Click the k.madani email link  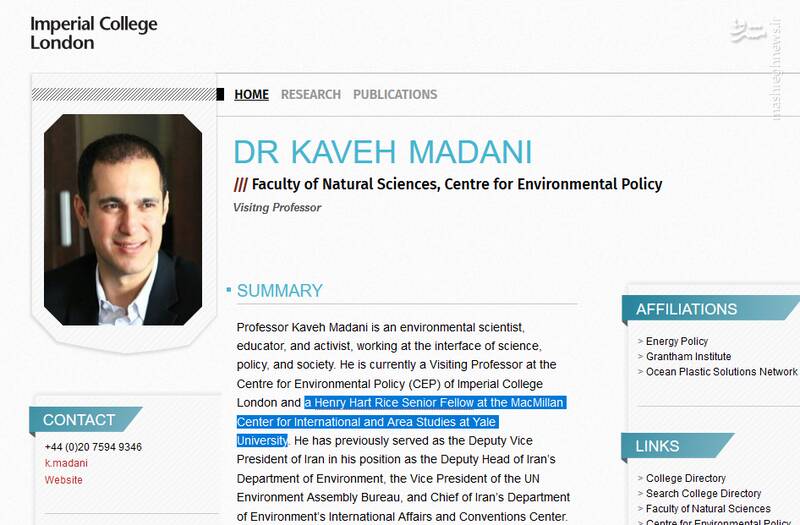pos(67,464)
